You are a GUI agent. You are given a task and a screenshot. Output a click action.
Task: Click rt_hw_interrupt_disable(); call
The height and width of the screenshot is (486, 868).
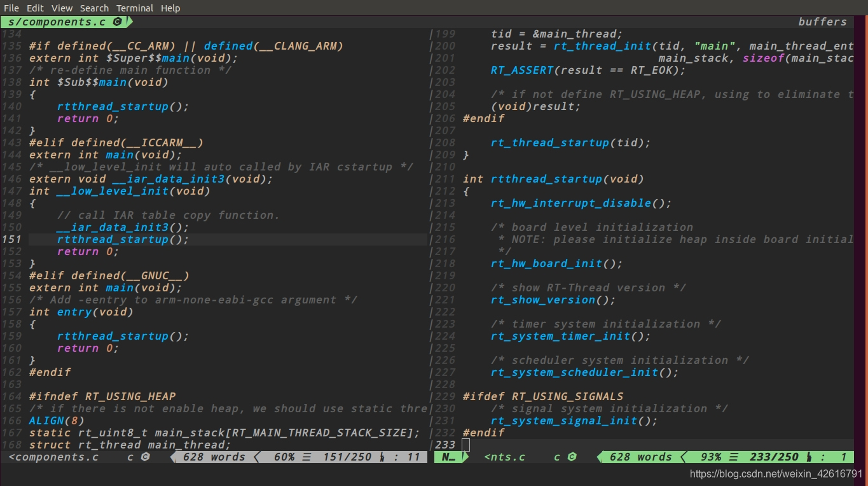pyautogui.click(x=581, y=204)
